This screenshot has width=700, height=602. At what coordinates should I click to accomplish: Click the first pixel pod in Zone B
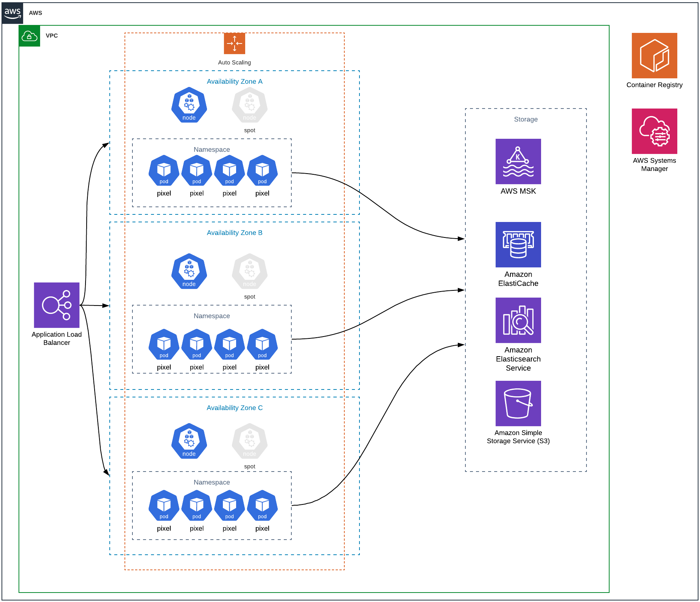click(164, 344)
